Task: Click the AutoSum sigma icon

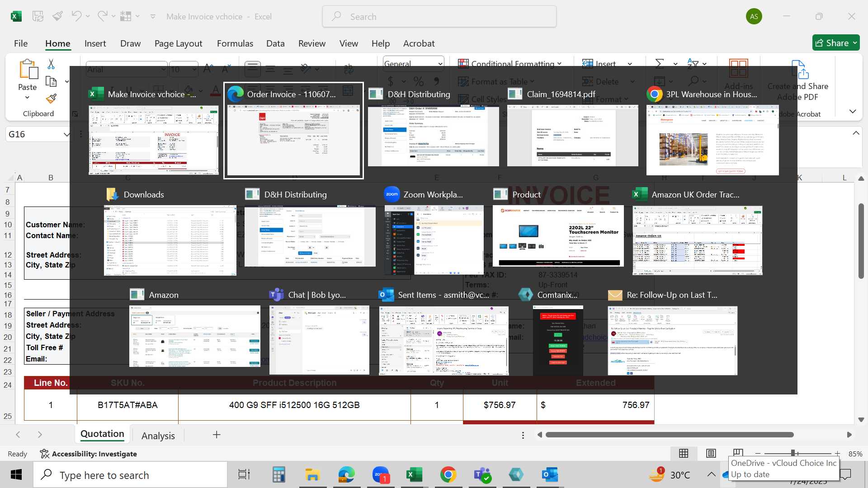Action: coord(660,64)
